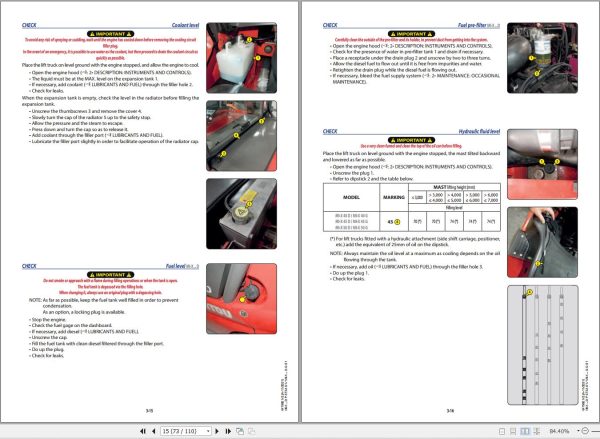The width and height of the screenshot is (600, 439).
Task: Click the previous view icon in bottom toolbar
Action: point(240,431)
